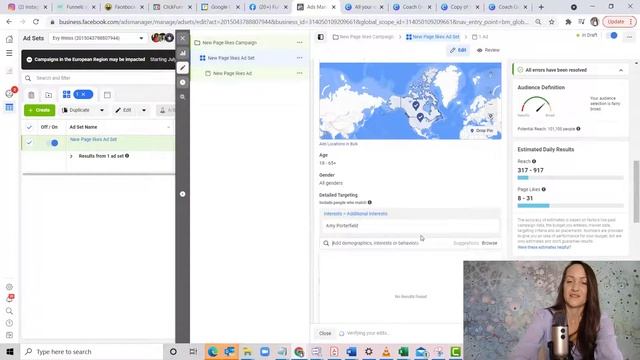
Task: Toggle the side panel layout icon
Action: pos(321,37)
